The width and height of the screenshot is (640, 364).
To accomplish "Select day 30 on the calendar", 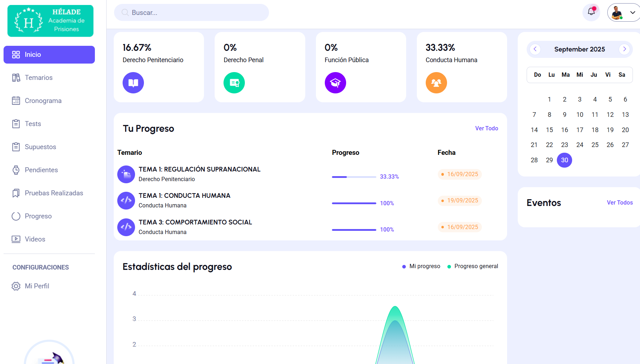I will tap(564, 160).
